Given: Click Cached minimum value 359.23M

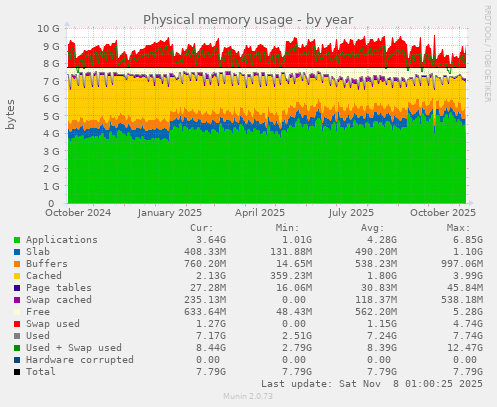Looking at the screenshot, I should [x=291, y=276].
